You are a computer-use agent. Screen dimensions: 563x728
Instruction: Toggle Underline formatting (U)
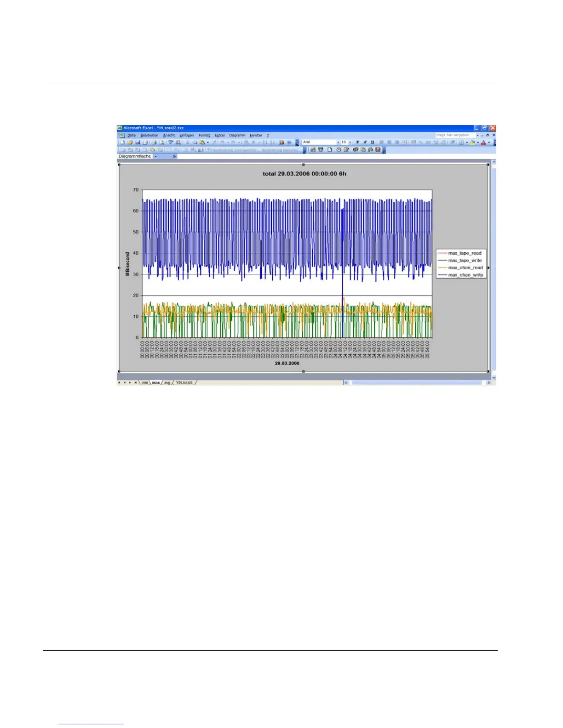point(373,142)
